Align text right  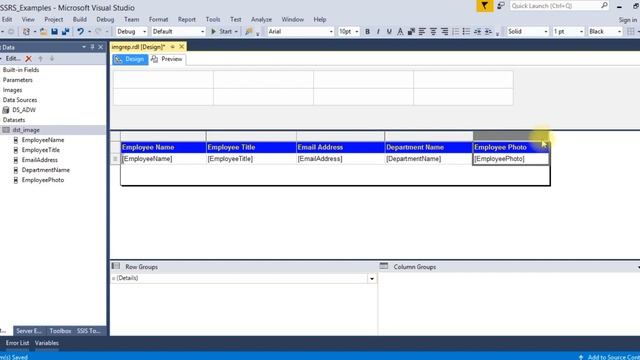click(x=444, y=31)
